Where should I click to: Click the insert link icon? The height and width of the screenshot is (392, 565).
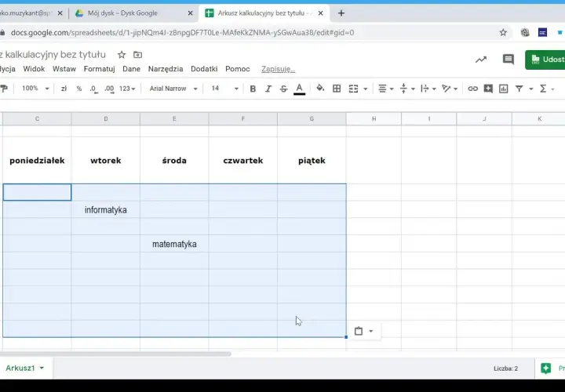[472, 89]
